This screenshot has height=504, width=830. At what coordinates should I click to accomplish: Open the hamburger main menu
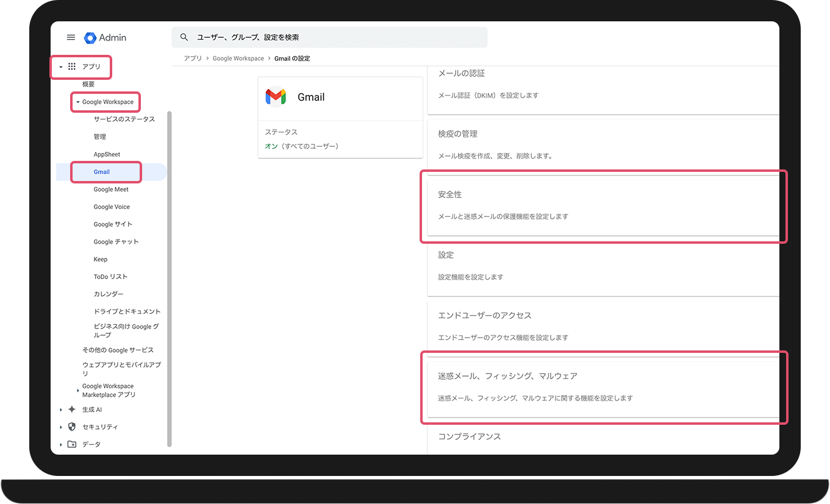71,37
